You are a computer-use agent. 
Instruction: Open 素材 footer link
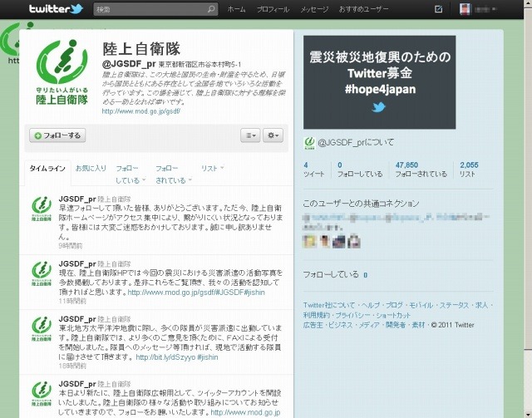pos(418,325)
